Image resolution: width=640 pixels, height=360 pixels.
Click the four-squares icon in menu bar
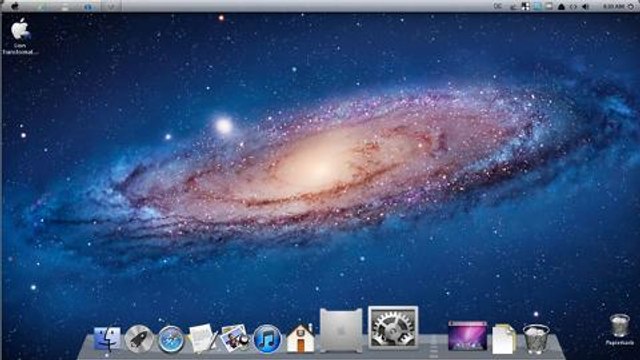[526, 7]
